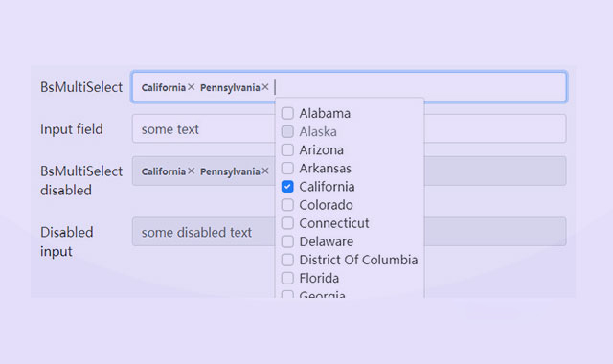
Task: Toggle the Connecticut checkbox
Action: pos(287,223)
